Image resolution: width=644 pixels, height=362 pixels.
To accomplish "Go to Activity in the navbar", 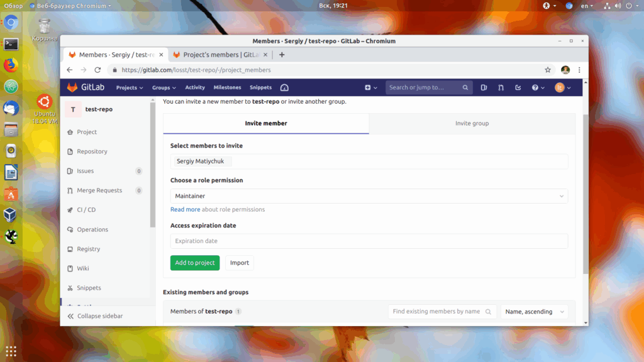I will 195,87.
